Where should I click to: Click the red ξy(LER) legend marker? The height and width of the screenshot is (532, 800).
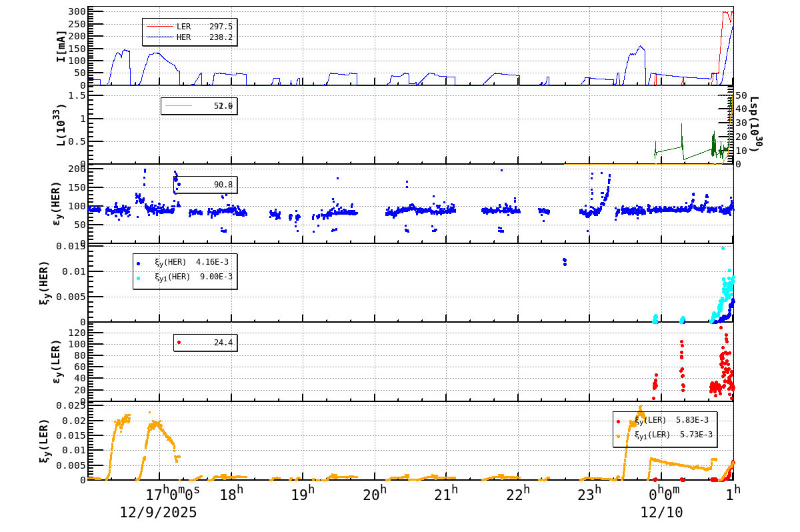pos(619,421)
